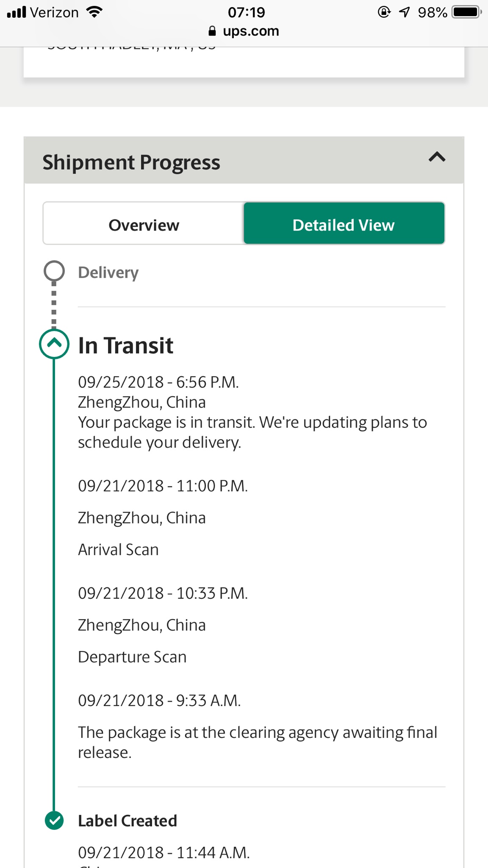Tap the empty Delivery status circle
The height and width of the screenshot is (868, 488).
54,271
